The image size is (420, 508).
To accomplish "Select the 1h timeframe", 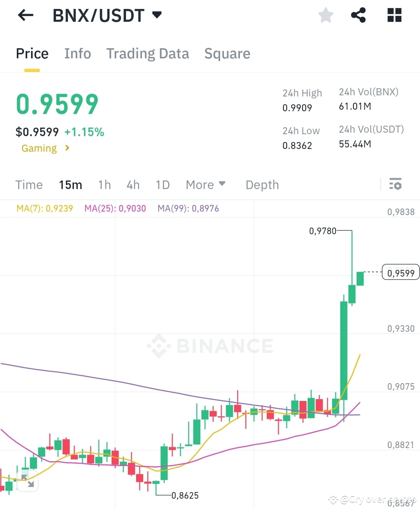I will point(104,184).
